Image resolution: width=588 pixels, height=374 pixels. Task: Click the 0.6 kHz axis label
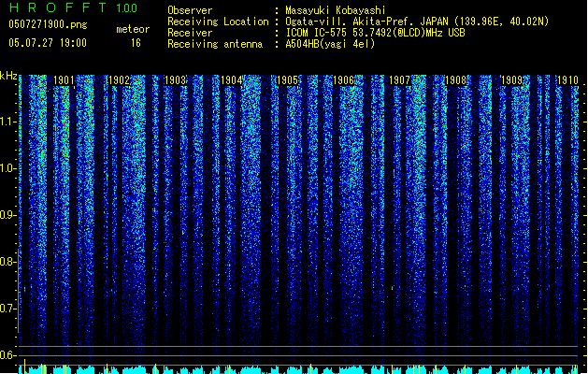coord(7,355)
